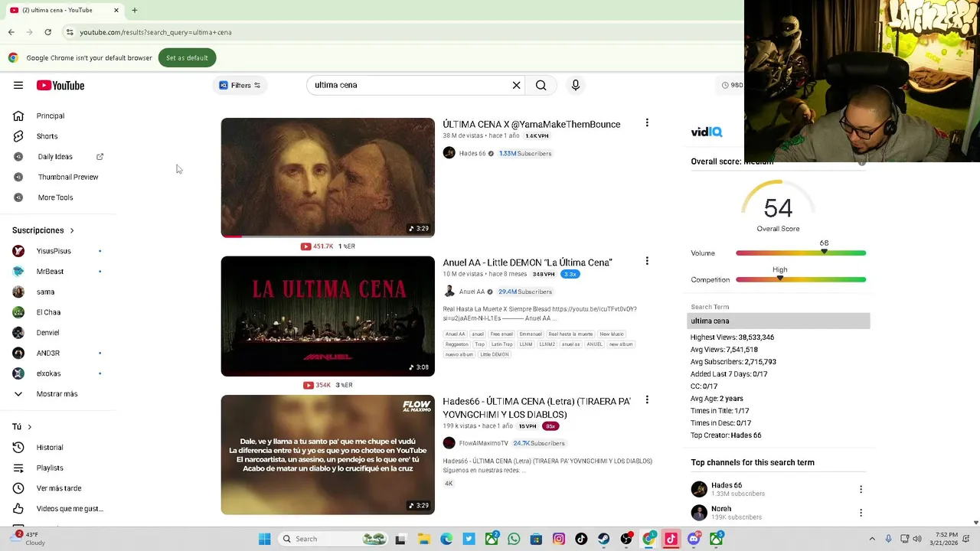Clear search box with X icon
The width and height of the screenshot is (980, 551).
tap(516, 85)
